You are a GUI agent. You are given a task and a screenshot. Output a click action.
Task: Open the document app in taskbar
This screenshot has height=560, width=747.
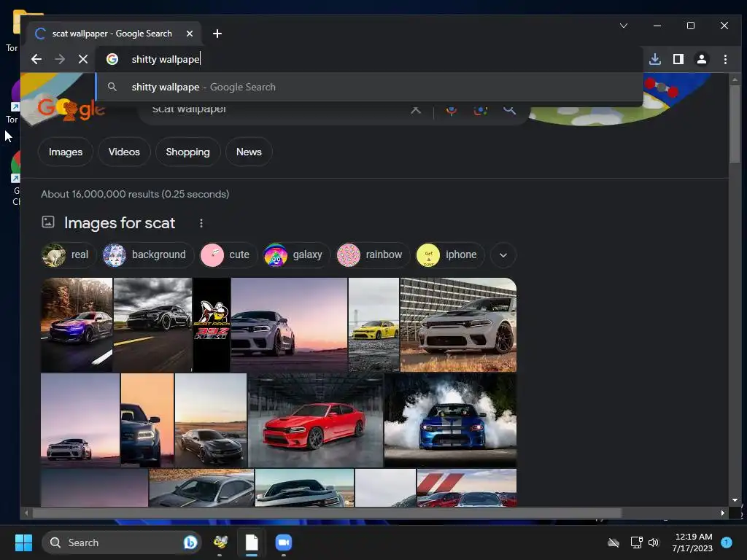coord(252,542)
